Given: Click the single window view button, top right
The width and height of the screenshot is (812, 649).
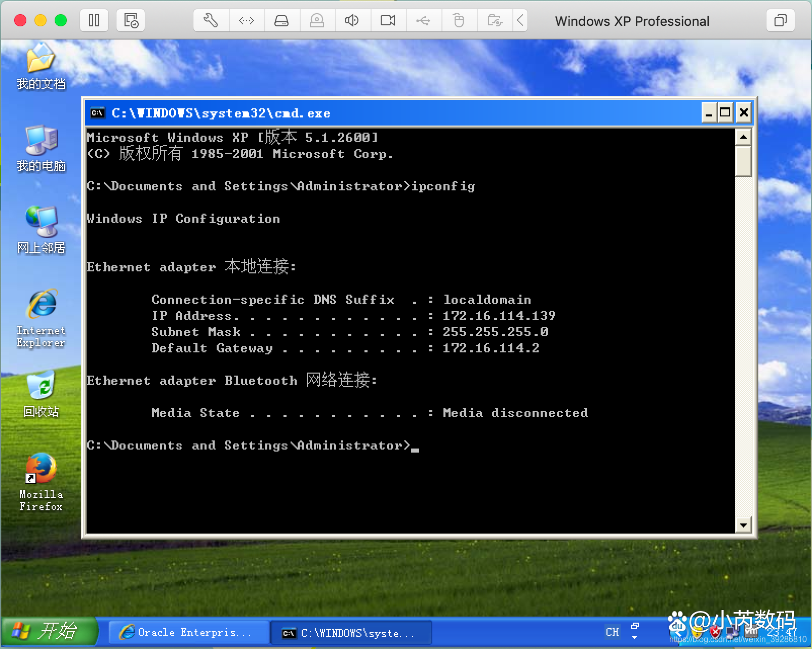Looking at the screenshot, I should tap(781, 21).
